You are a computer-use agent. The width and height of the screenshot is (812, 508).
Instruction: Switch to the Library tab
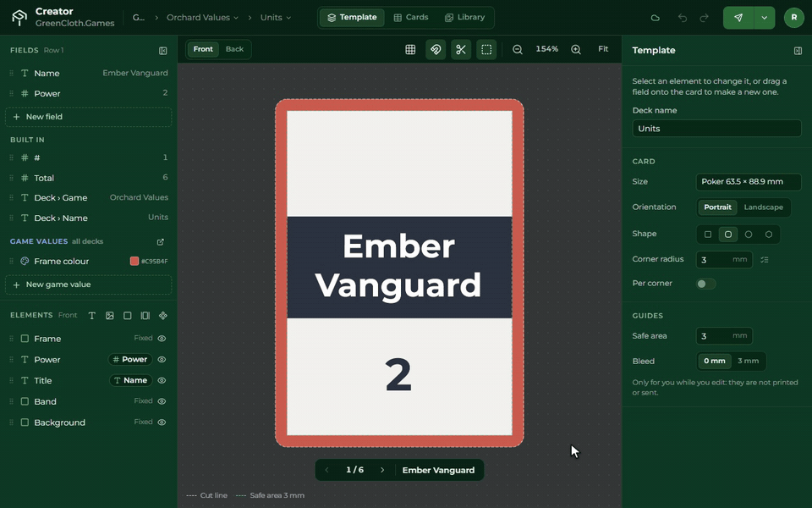click(x=464, y=18)
